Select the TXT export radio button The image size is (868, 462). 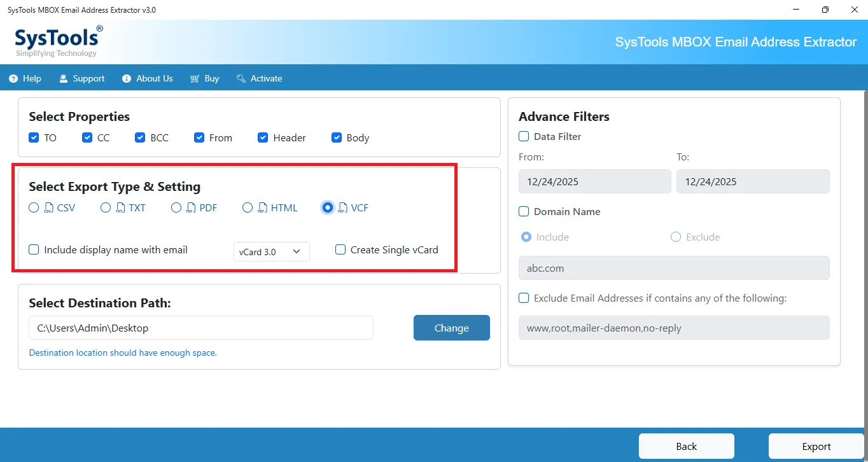pyautogui.click(x=106, y=207)
